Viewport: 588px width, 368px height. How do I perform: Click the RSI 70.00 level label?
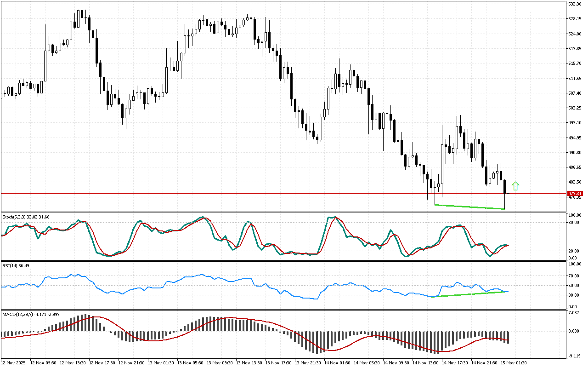(x=573, y=276)
